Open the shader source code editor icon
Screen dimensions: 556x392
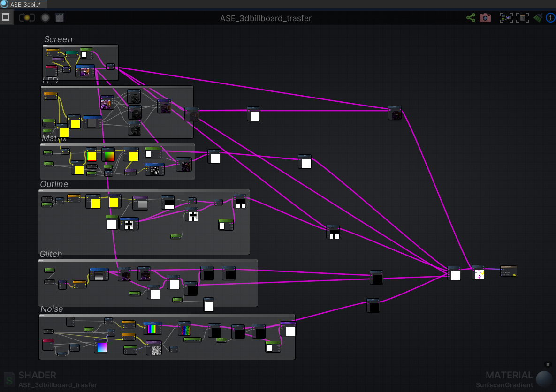point(60,18)
